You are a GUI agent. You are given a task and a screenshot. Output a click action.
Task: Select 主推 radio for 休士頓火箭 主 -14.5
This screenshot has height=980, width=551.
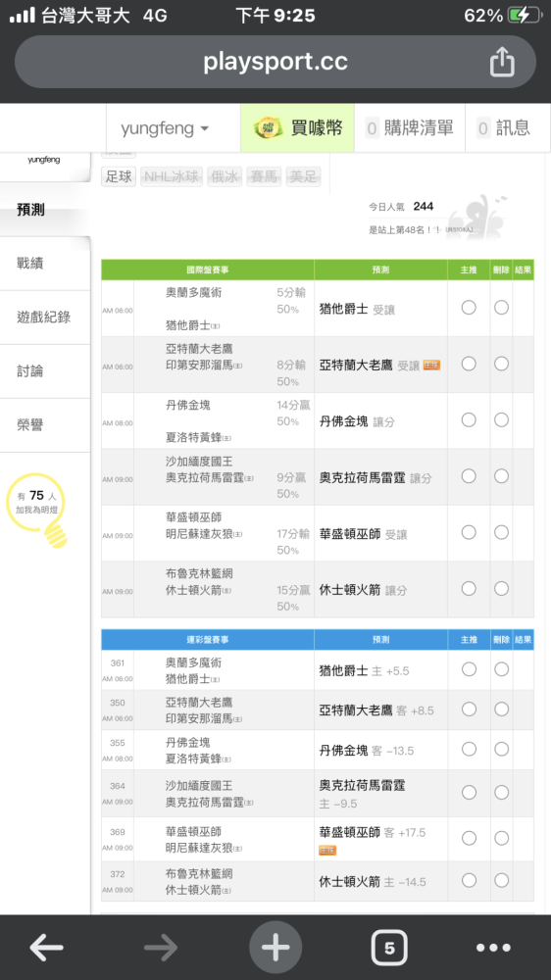tap(469, 880)
